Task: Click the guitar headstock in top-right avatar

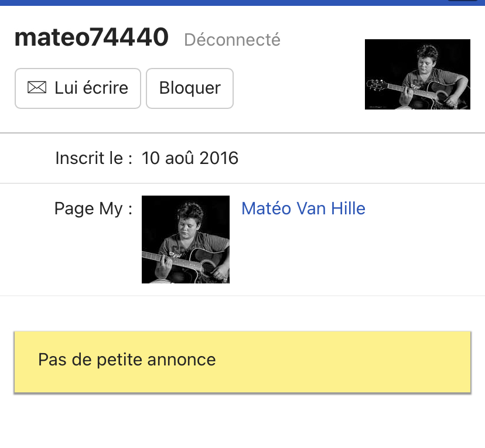Action: tap(377, 84)
